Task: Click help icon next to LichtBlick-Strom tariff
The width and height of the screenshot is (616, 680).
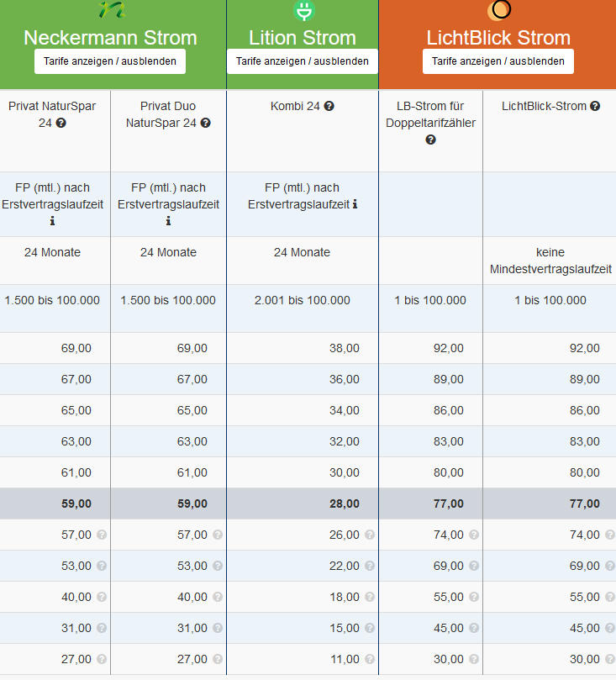Action: (595, 107)
